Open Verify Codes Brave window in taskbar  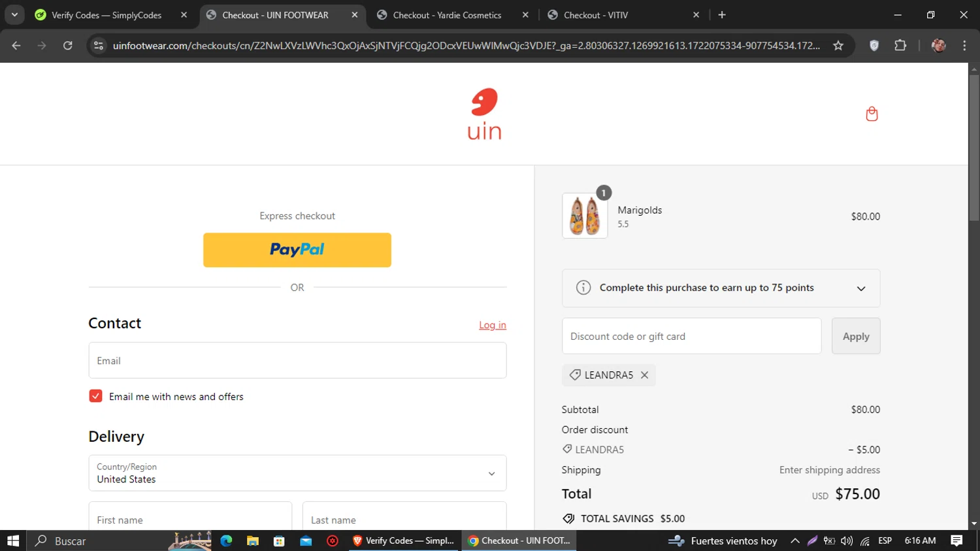tap(404, 541)
